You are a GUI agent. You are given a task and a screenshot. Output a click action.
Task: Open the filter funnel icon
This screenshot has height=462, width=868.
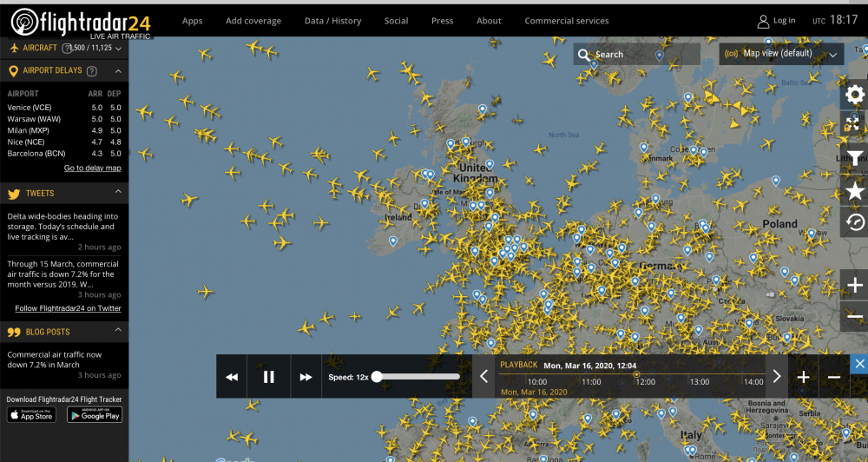coord(855,158)
